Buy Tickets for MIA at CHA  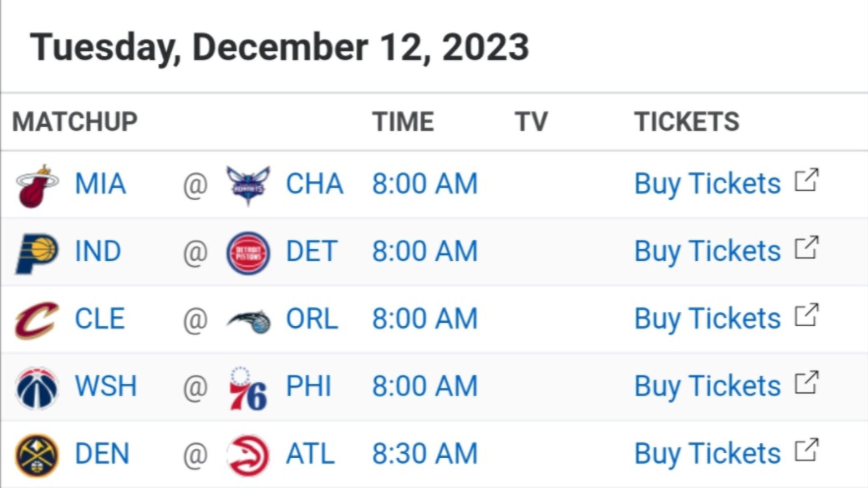tap(708, 184)
